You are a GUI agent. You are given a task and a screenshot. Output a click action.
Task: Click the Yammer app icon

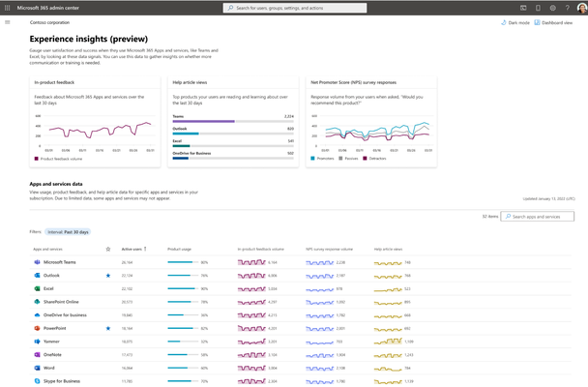[x=37, y=342]
